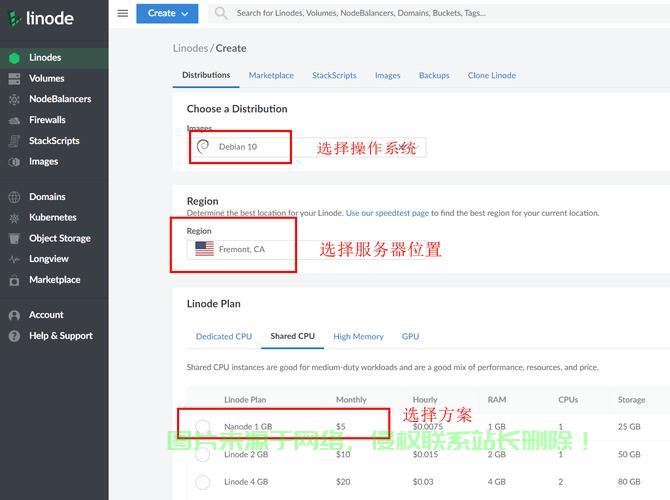Open Linodes via its hexagon icon
The height and width of the screenshot is (500, 670).
click(x=14, y=58)
